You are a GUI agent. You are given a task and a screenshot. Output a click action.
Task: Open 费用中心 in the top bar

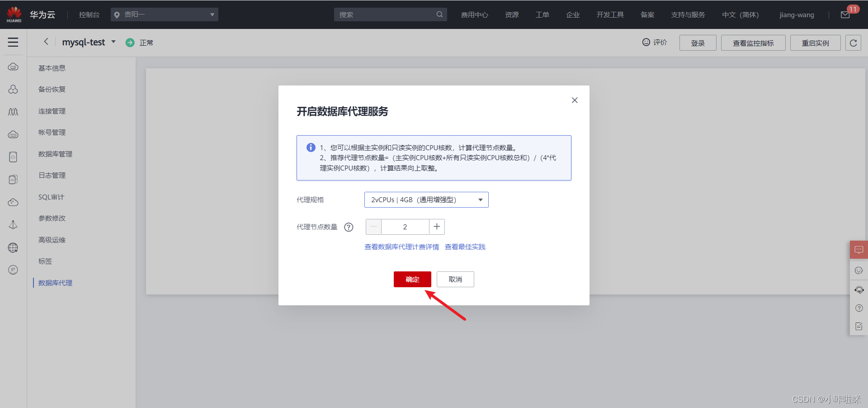pos(474,15)
